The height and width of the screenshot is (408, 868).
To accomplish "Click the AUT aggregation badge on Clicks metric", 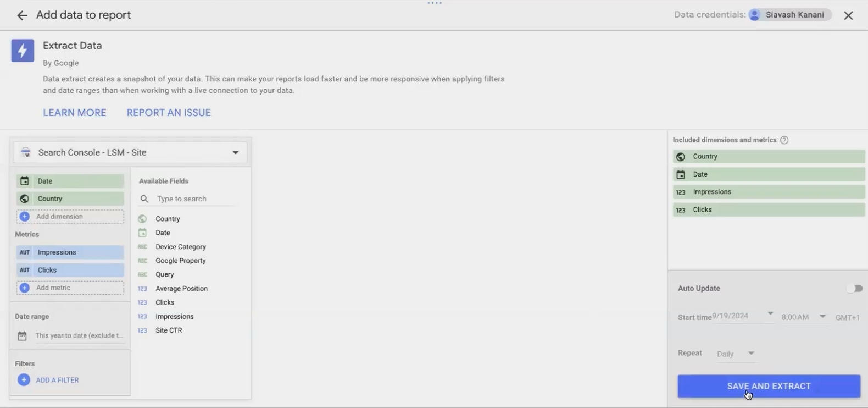I will [25, 270].
